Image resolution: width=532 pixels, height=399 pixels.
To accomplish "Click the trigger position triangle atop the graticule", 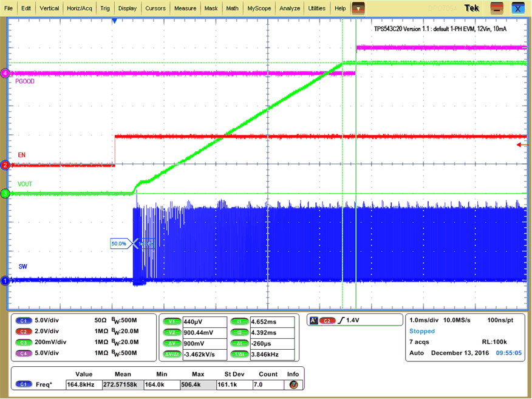I will point(114,21).
